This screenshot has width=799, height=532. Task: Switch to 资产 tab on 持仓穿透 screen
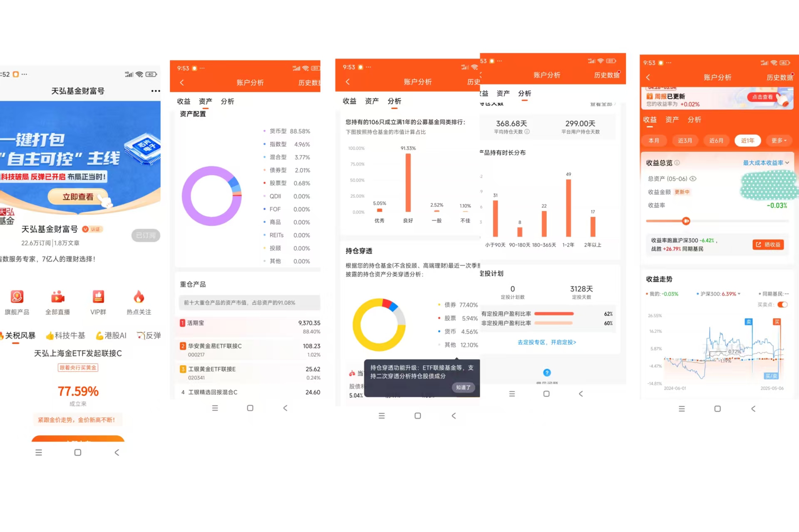coord(372,101)
